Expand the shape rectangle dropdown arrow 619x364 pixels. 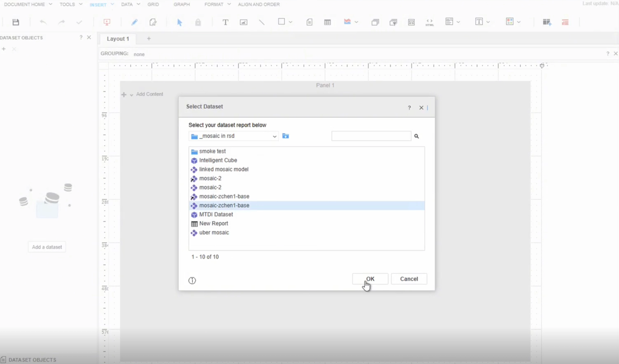(291, 22)
